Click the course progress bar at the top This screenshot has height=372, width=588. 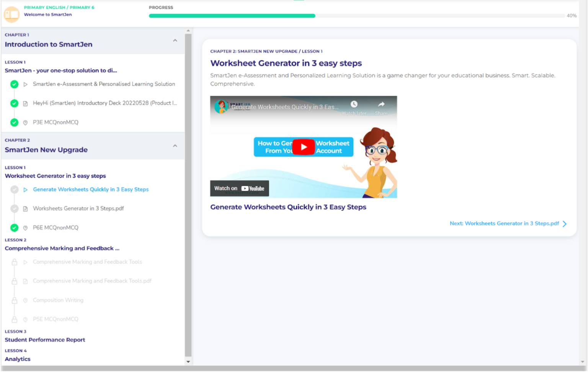pyautogui.click(x=356, y=16)
